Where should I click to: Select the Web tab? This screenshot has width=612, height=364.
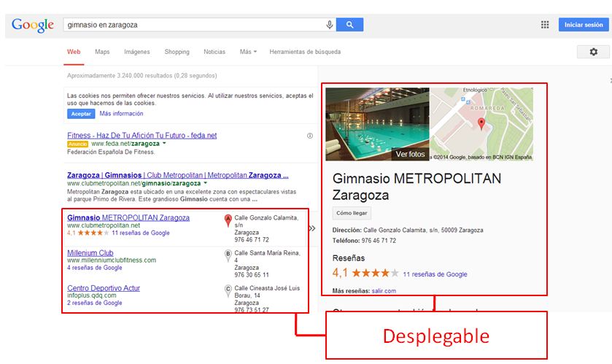tap(74, 52)
